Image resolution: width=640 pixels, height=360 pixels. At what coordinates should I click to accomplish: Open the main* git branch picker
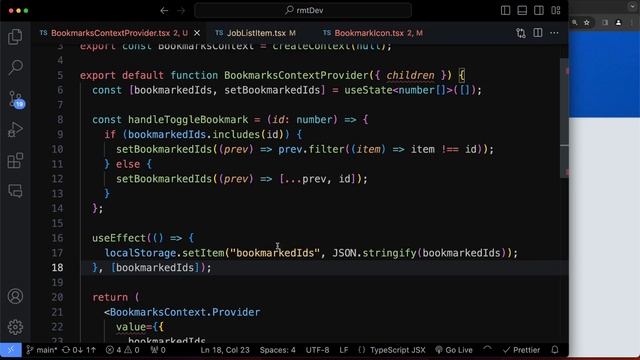[42, 350]
